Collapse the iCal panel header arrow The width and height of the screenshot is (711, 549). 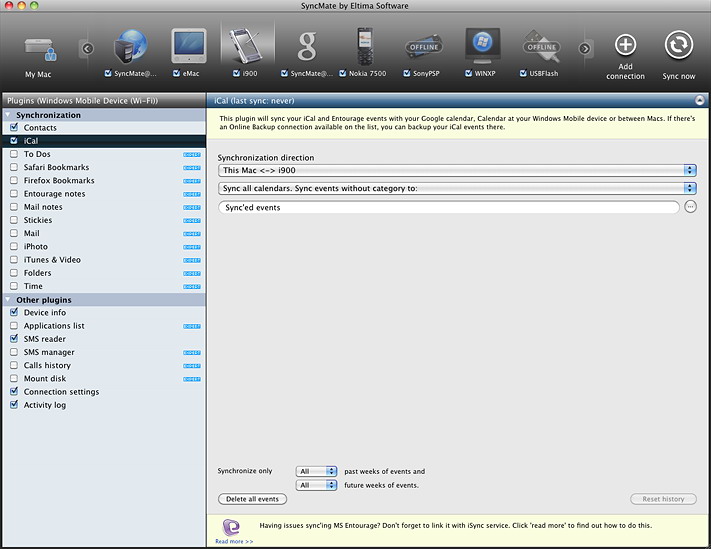click(x=700, y=101)
